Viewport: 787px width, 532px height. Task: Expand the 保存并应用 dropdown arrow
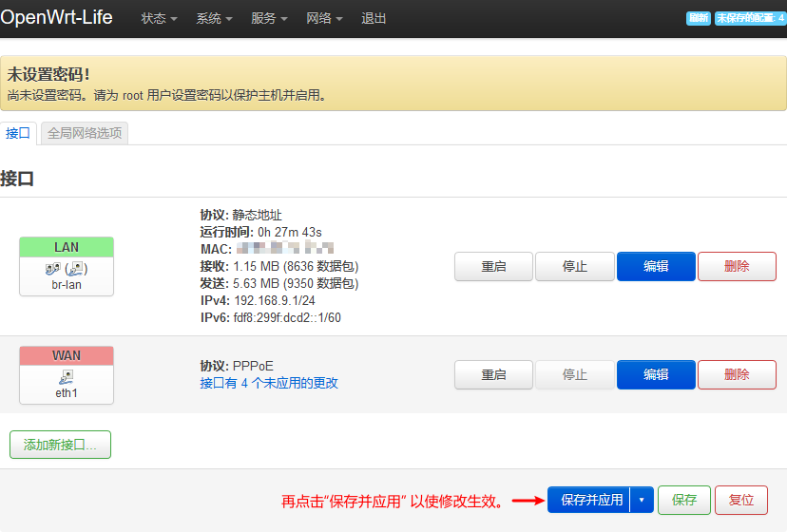click(643, 500)
